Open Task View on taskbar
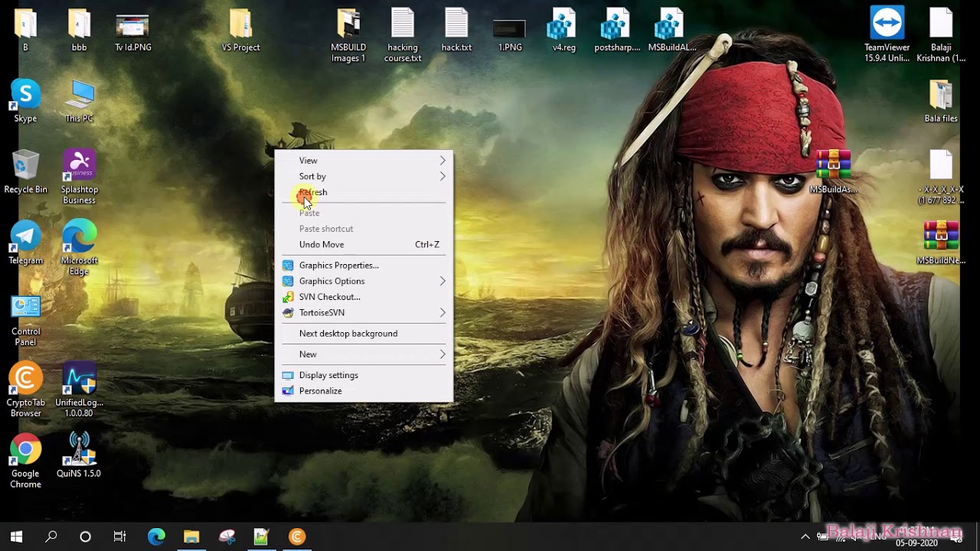This screenshot has height=551, width=980. pyautogui.click(x=120, y=536)
